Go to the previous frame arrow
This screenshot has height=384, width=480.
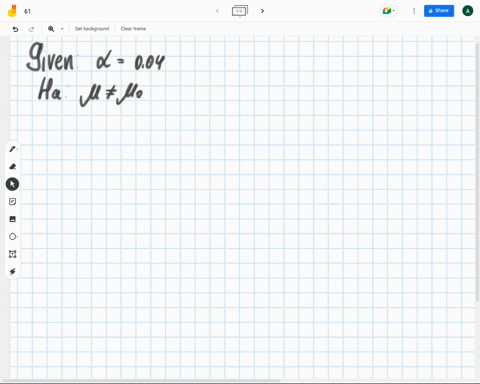[x=217, y=11]
